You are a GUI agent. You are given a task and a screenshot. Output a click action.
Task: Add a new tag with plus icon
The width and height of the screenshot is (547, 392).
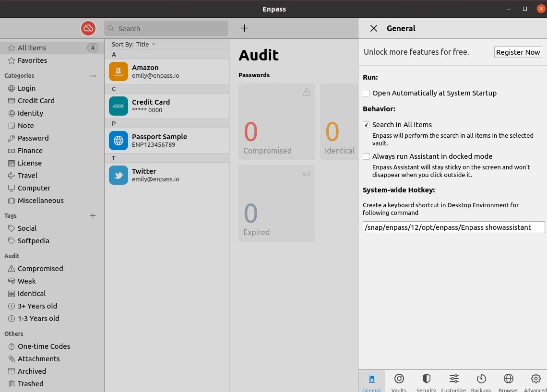(93, 216)
